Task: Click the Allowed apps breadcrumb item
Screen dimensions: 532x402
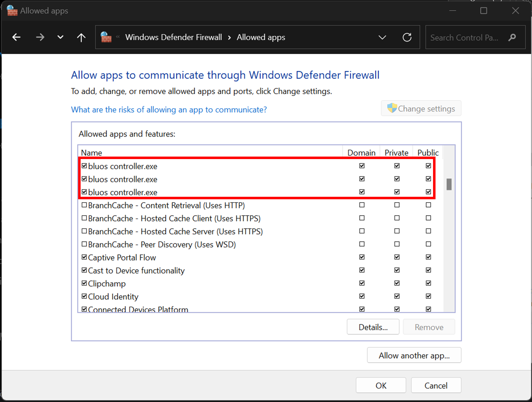Action: pyautogui.click(x=261, y=37)
